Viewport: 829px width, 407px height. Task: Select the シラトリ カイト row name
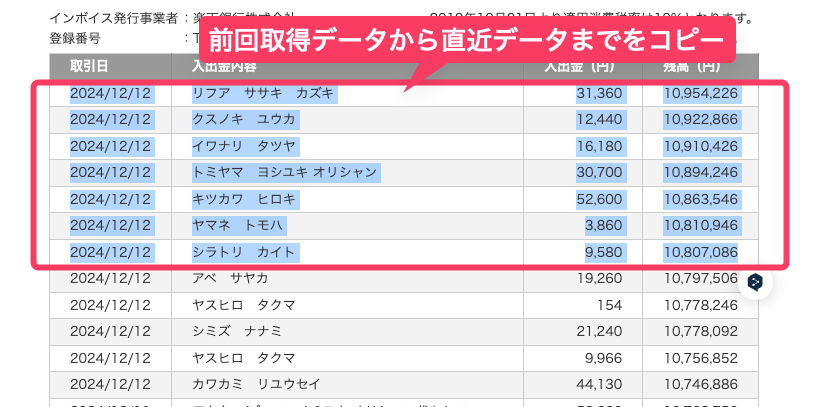244,251
